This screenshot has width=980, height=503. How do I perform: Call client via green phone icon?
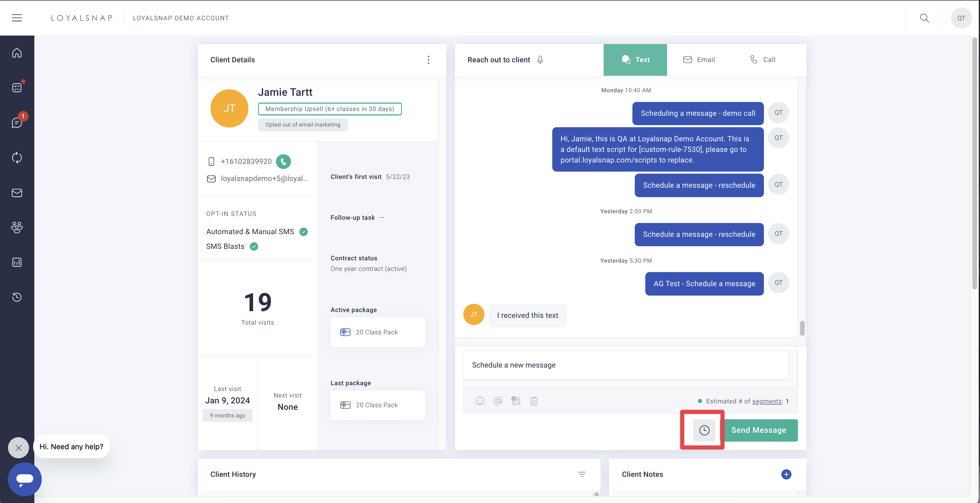point(283,161)
